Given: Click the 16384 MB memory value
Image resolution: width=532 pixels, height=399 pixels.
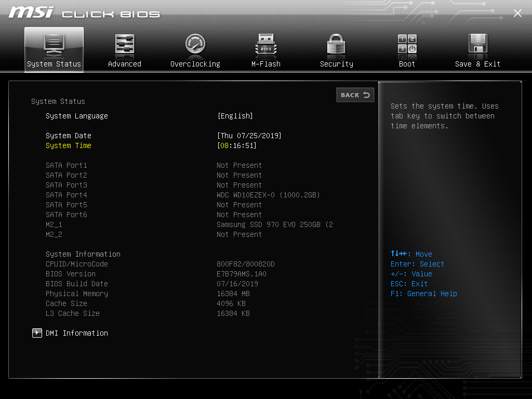Looking at the screenshot, I should [233, 294].
